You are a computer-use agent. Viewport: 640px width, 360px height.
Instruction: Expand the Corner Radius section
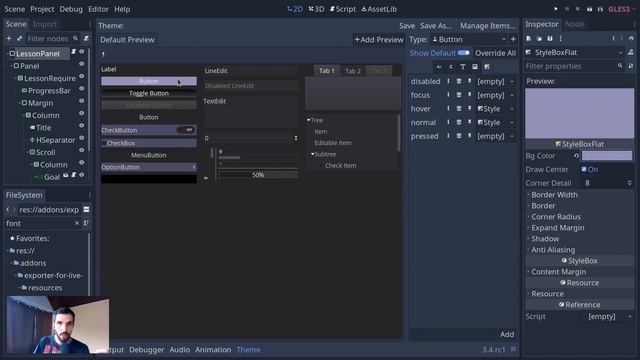coord(556,217)
